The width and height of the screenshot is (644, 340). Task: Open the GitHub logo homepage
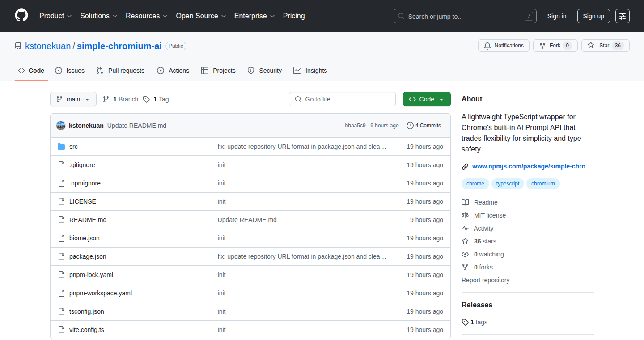(x=21, y=16)
